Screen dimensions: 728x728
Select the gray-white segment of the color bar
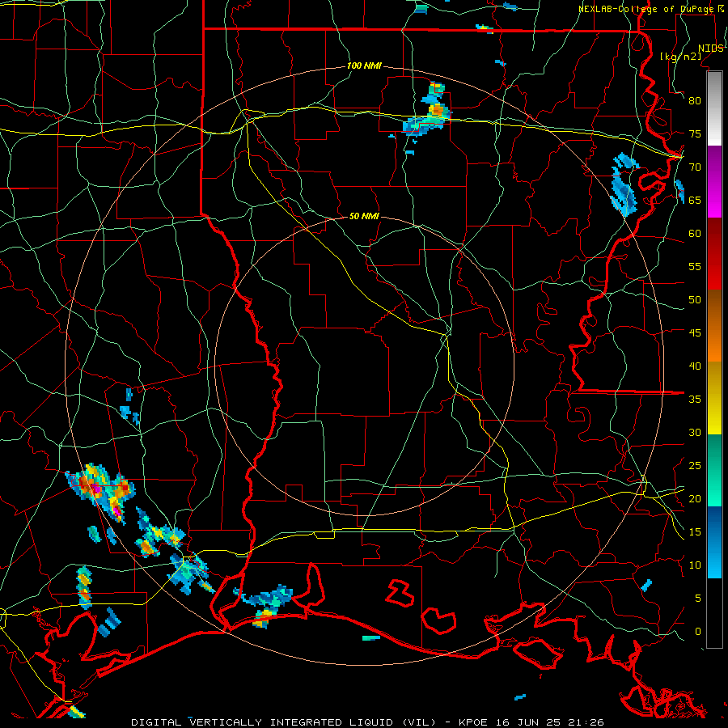[x=714, y=108]
